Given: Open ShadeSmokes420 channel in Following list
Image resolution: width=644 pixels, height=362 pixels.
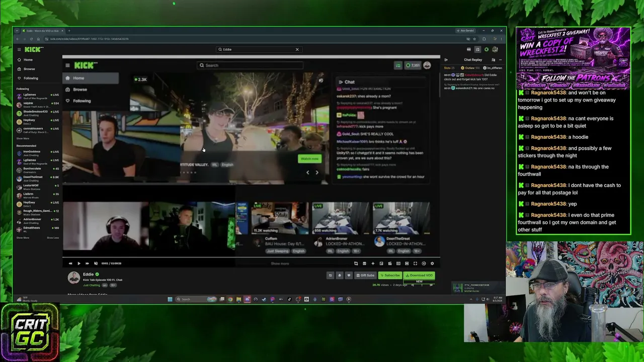Looking at the screenshot, I should 38,113.
